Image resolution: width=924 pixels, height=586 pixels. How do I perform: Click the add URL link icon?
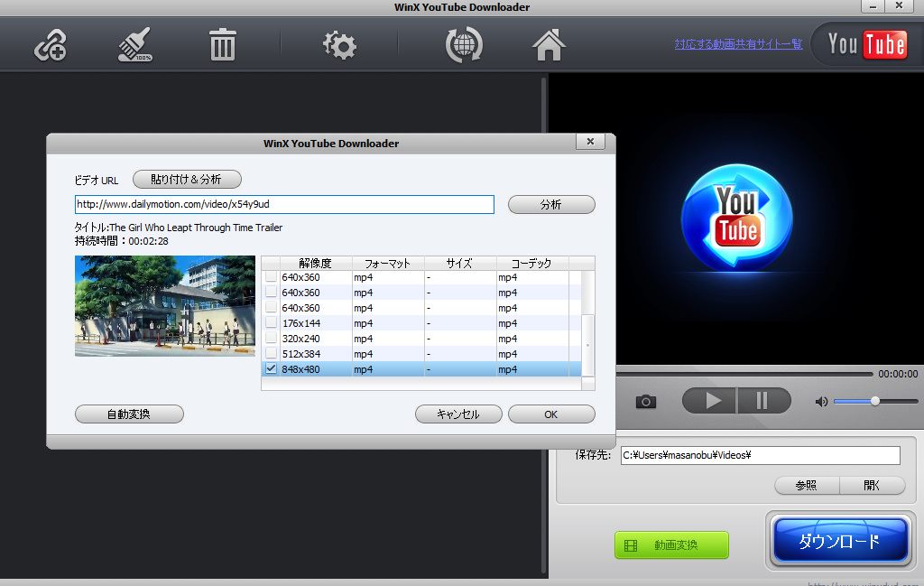(50, 45)
